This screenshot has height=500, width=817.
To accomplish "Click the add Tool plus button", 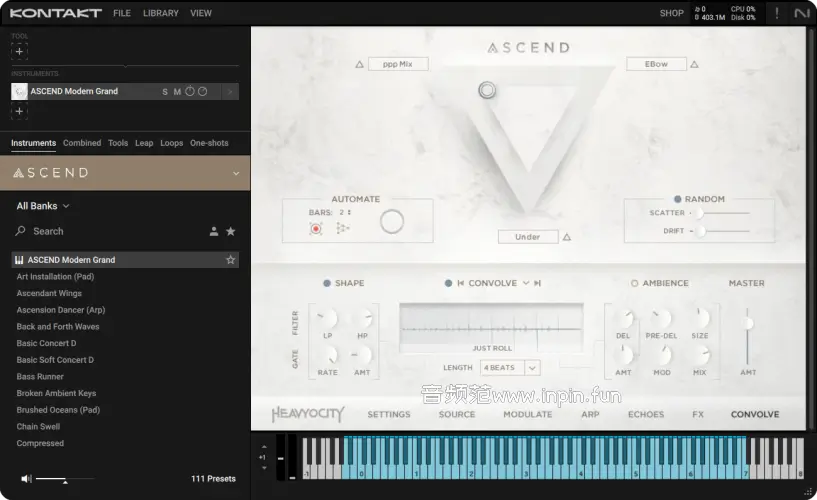I will [19, 52].
